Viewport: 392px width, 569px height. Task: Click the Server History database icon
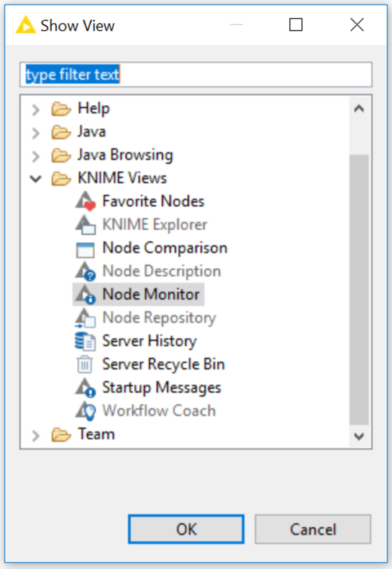click(85, 341)
